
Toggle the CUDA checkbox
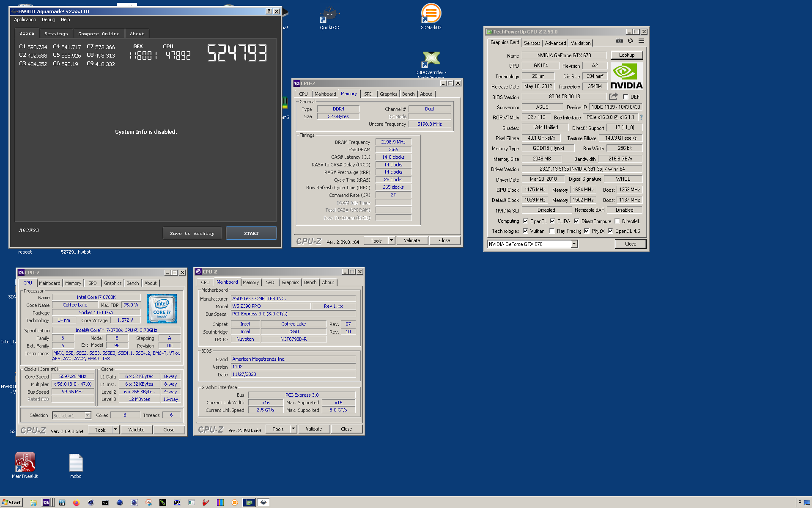(x=552, y=221)
